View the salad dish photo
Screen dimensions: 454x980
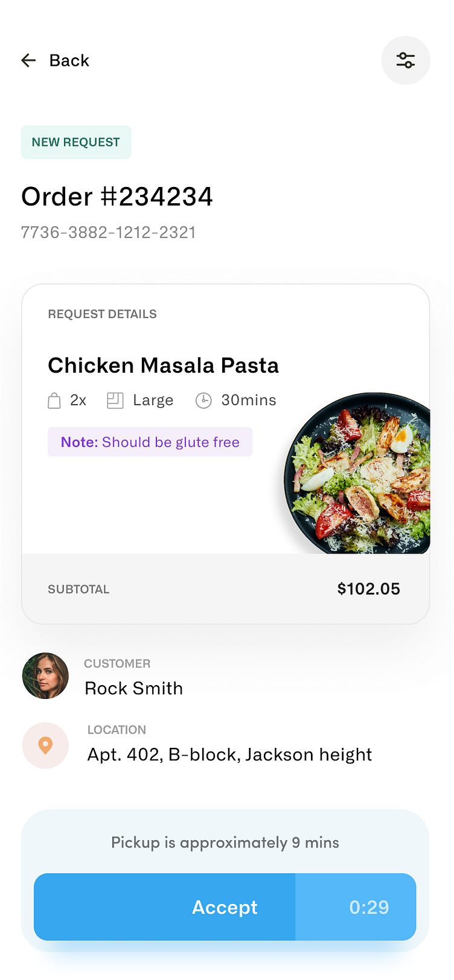[359, 473]
